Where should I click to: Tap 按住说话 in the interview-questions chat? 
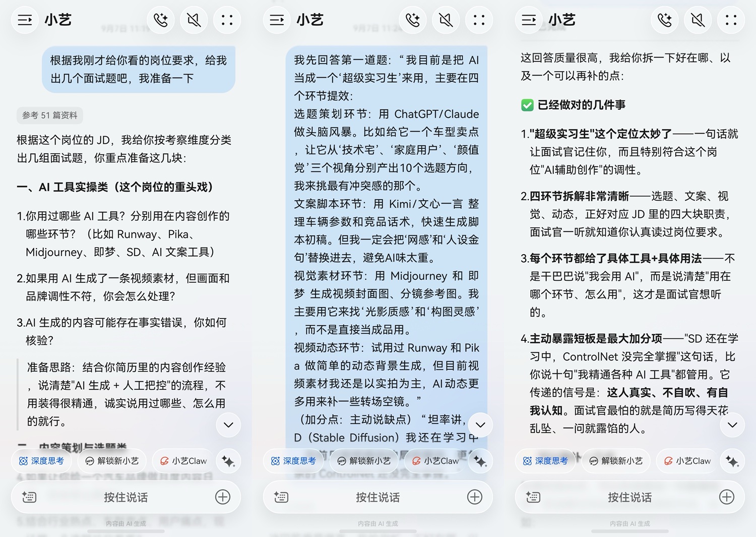click(126, 497)
